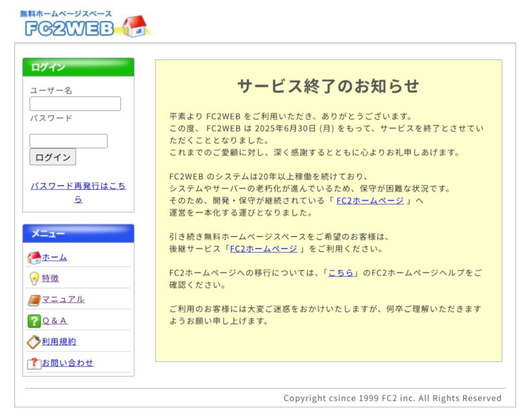Focus the ユーザー名 input field

(75, 104)
